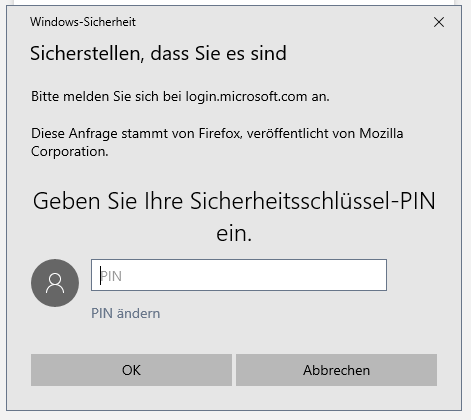Click the word Firefox in the publisher message
The height and width of the screenshot is (420, 471).
(x=220, y=133)
